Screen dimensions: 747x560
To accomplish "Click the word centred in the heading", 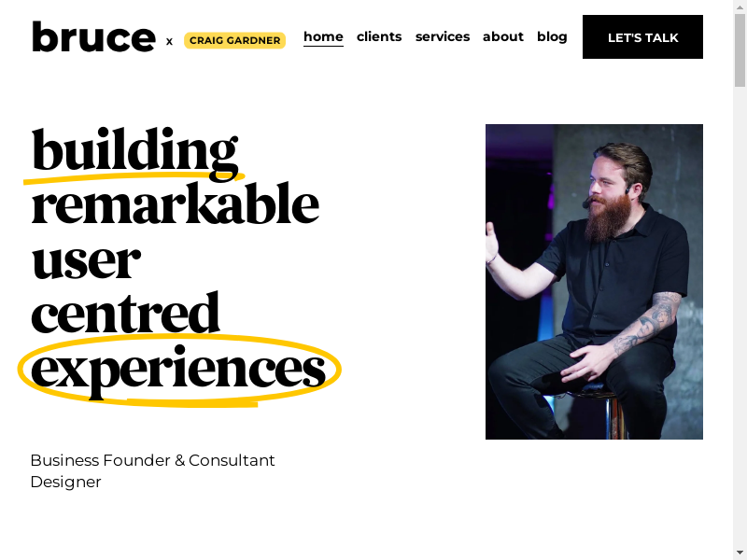I will point(125,314).
